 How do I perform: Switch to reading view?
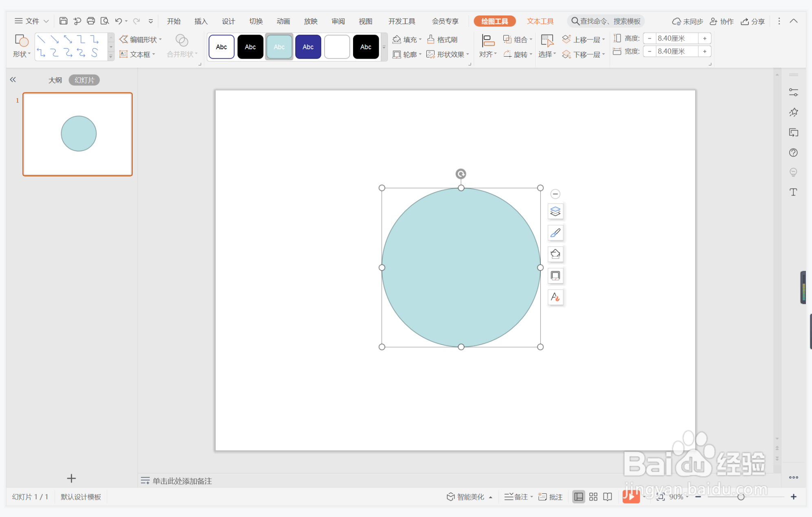[x=608, y=497]
